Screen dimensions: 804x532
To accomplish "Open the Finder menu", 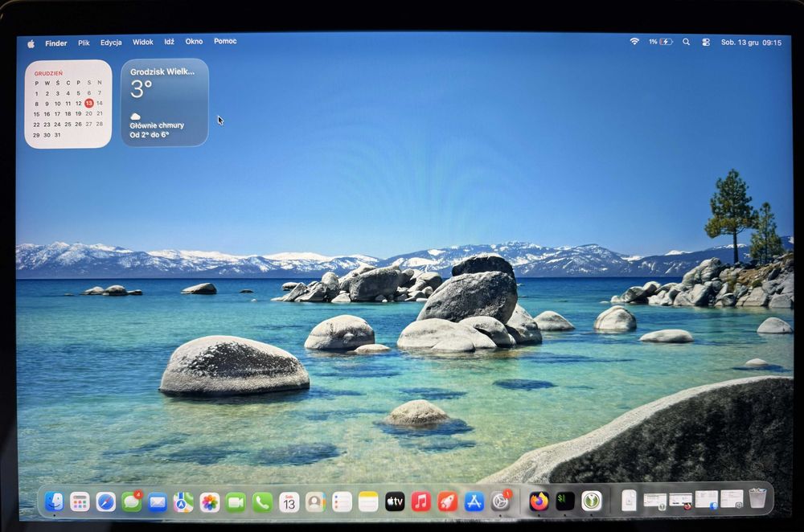I will coord(56,43).
